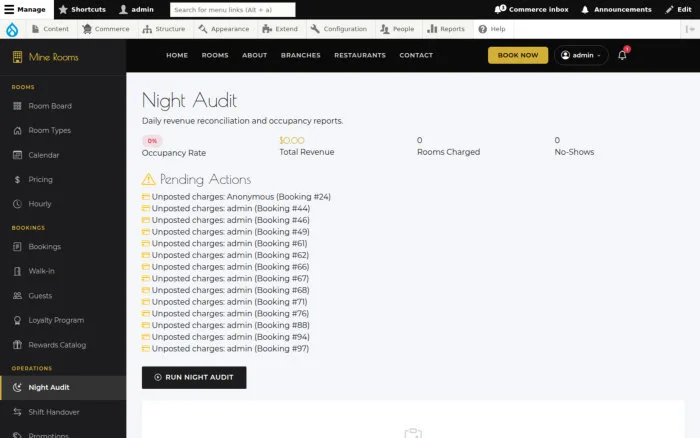Open the Room Board sidebar icon
The width and height of the screenshot is (700, 438).
(17, 106)
